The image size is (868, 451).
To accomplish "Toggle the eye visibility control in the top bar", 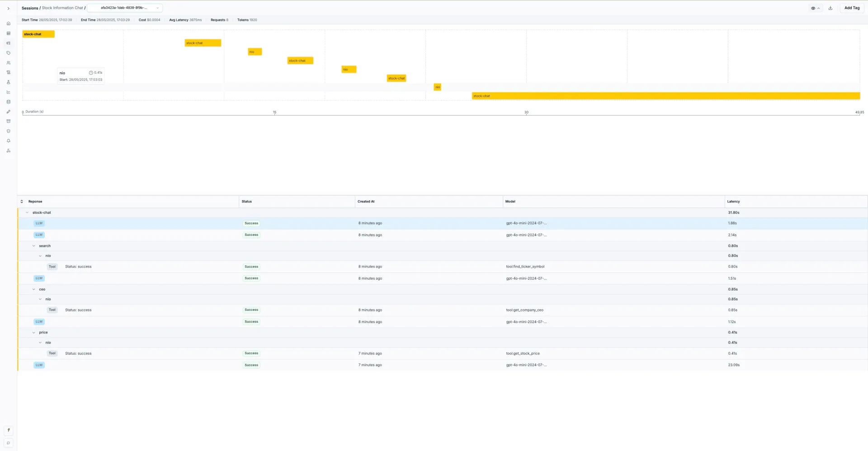I will coord(815,8).
